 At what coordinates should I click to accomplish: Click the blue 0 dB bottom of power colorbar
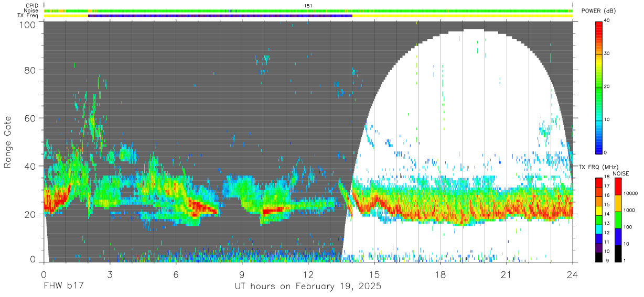coord(598,151)
